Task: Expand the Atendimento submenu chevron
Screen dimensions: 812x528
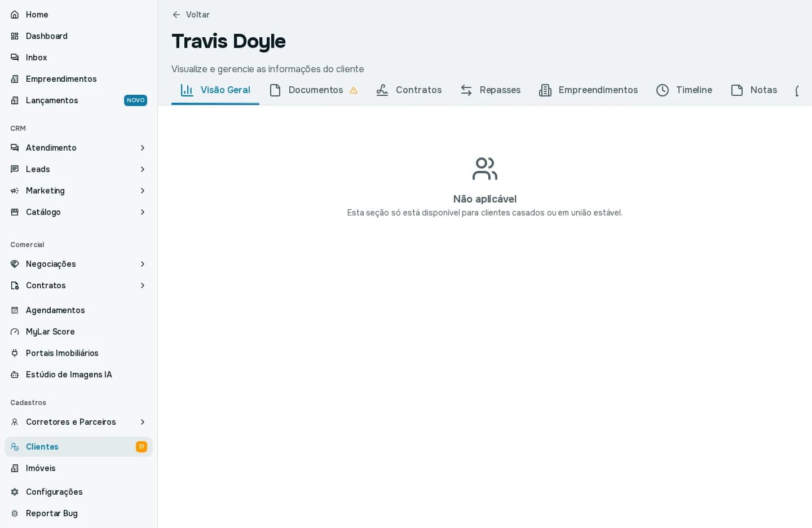Action: 143,148
